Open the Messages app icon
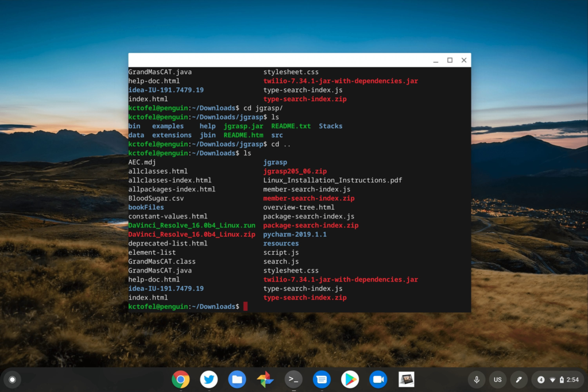The image size is (588, 392). coord(322,379)
